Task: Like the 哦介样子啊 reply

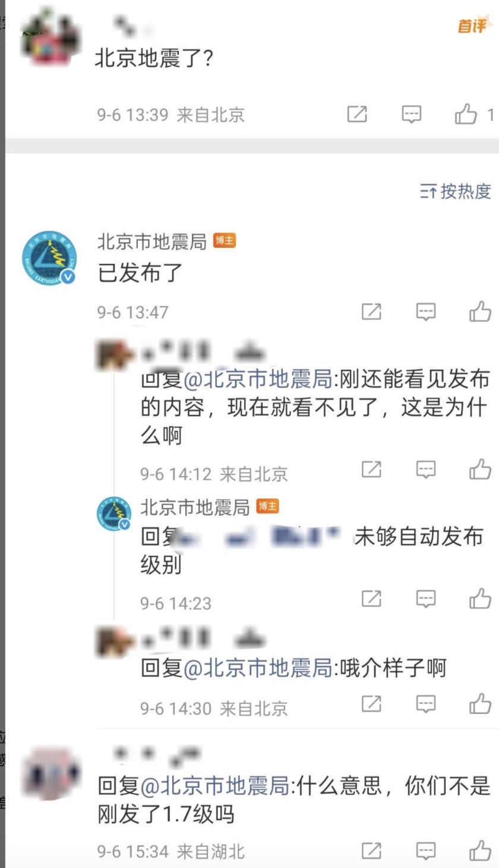Action: (x=481, y=704)
